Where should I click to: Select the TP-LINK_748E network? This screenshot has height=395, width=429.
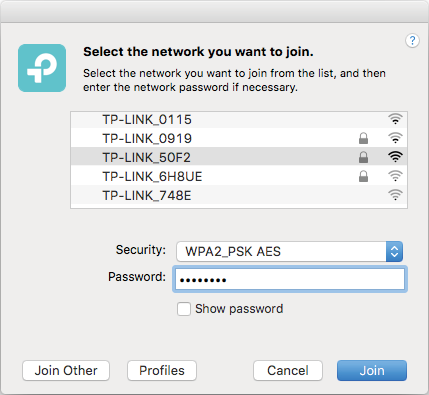pos(239,195)
